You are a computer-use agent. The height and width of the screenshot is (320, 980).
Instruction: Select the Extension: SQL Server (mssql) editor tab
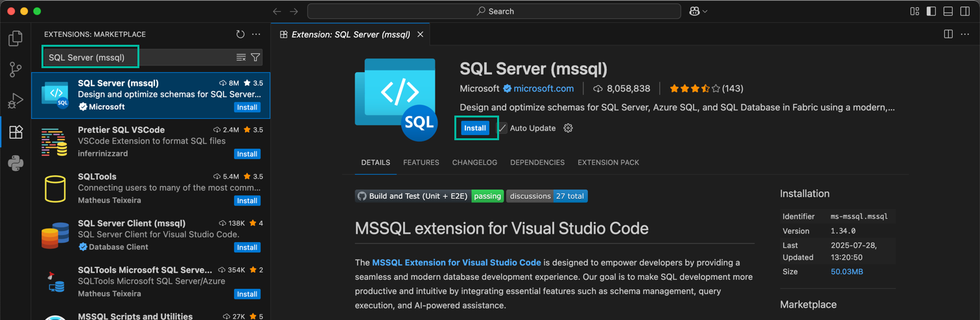pyautogui.click(x=351, y=34)
